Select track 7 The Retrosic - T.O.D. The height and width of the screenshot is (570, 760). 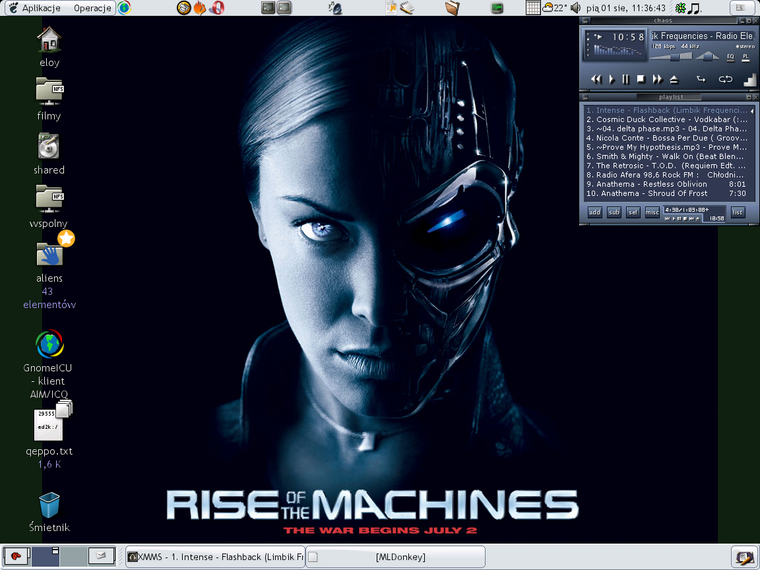click(666, 165)
